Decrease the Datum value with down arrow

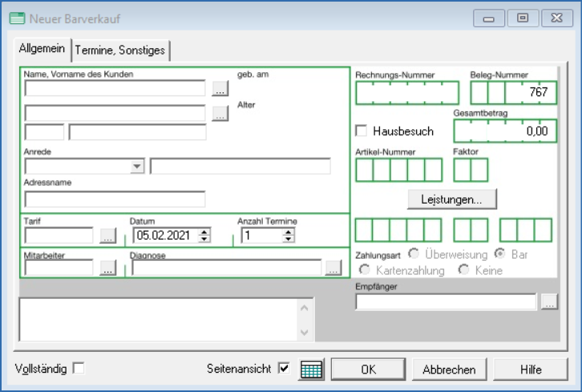204,240
